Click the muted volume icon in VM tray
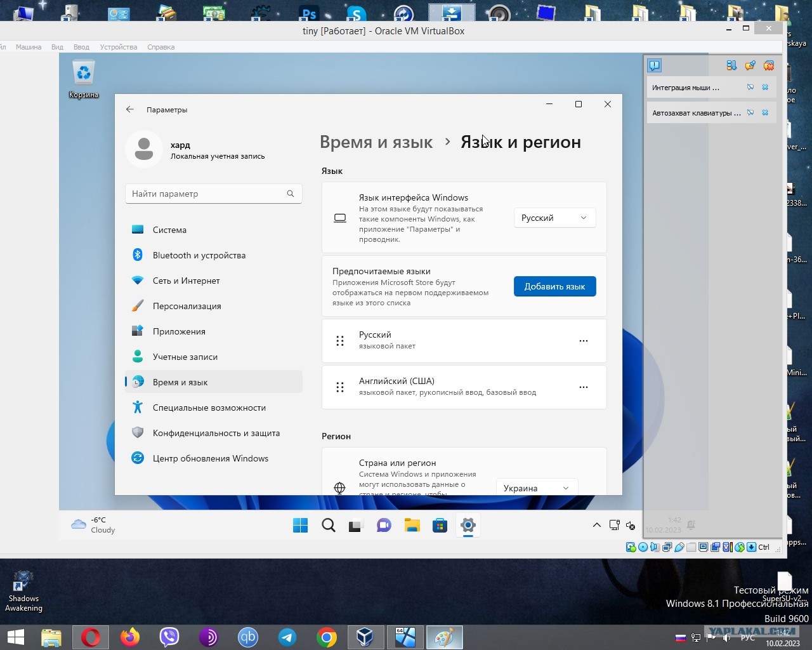 [x=631, y=526]
